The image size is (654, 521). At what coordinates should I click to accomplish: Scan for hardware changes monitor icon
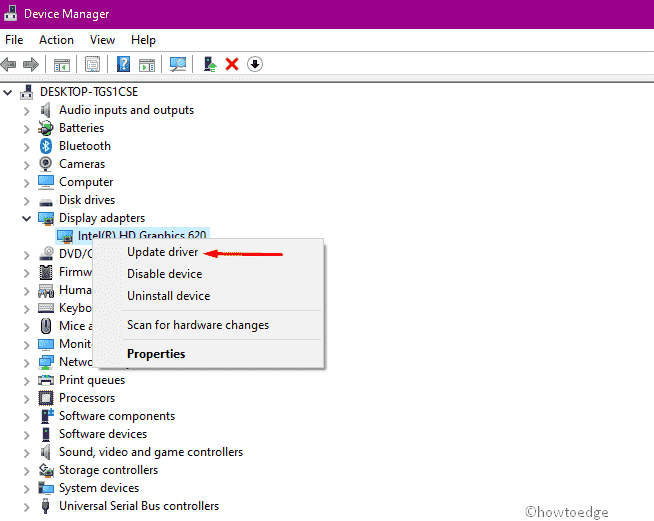[x=178, y=65]
